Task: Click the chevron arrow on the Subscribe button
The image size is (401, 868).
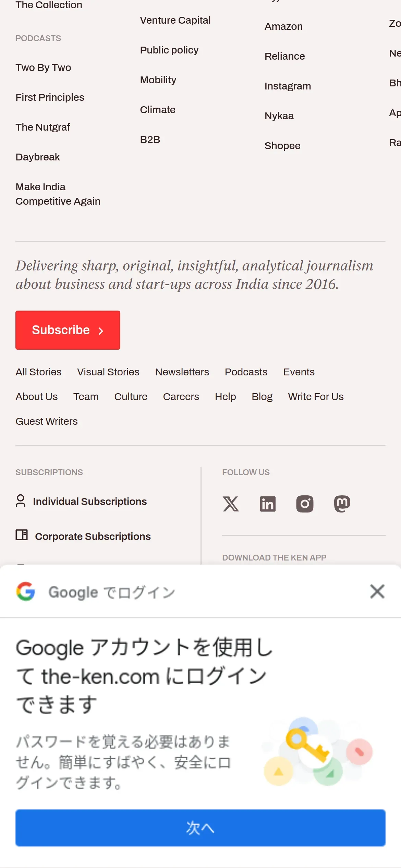Action: point(100,331)
